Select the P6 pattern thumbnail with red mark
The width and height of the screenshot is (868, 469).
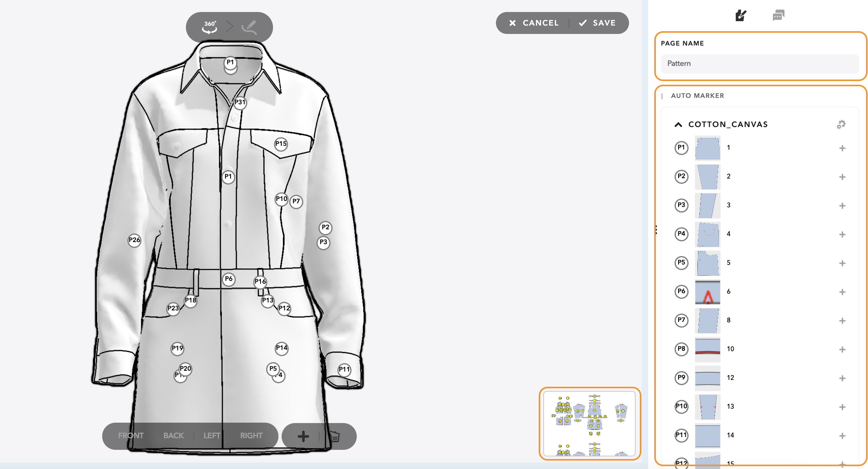coord(707,292)
